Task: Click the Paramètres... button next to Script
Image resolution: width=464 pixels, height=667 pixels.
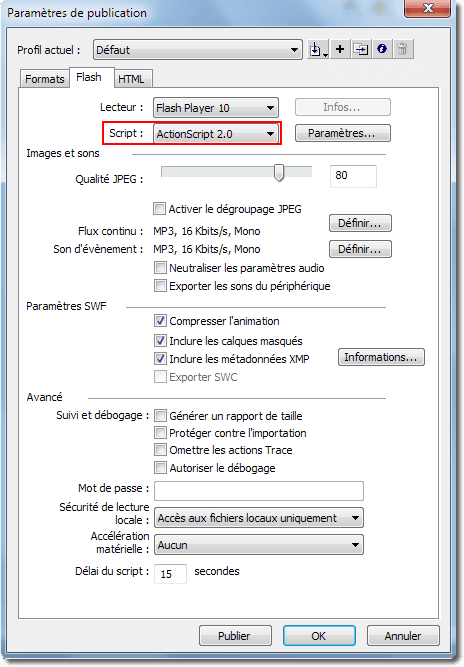Action: pos(342,133)
